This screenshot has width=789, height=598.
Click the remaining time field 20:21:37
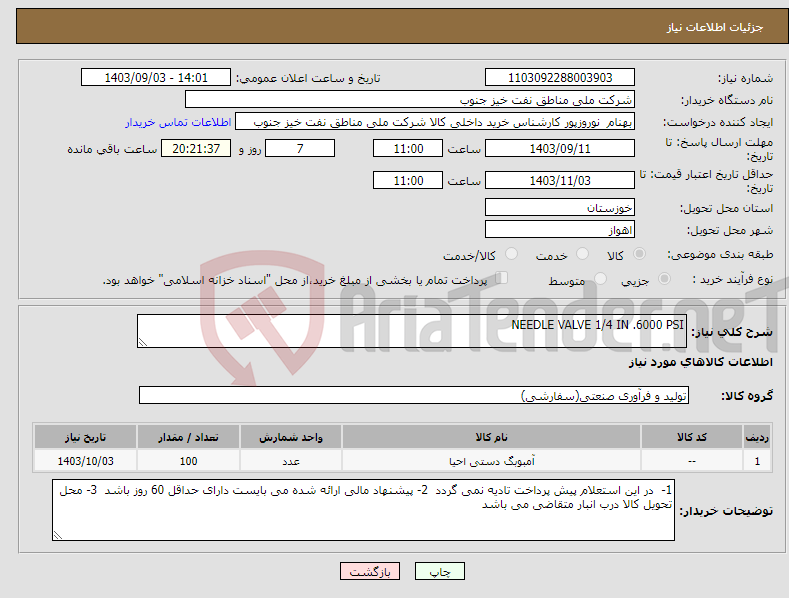click(x=196, y=148)
